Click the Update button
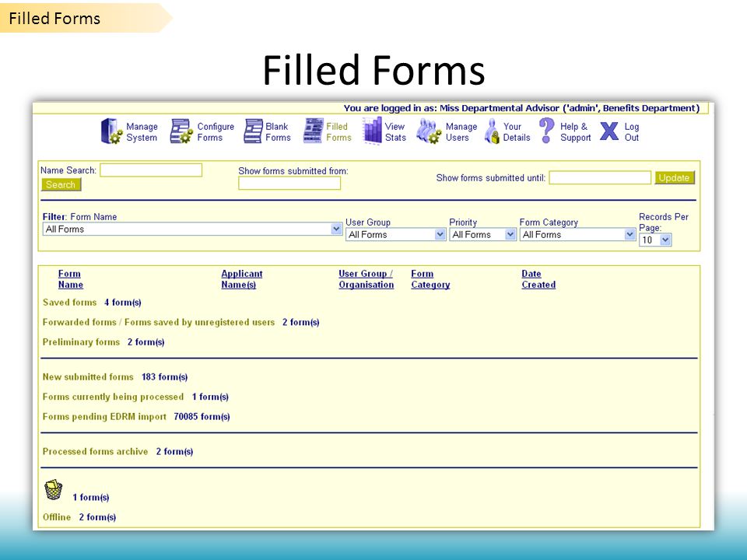 click(674, 177)
